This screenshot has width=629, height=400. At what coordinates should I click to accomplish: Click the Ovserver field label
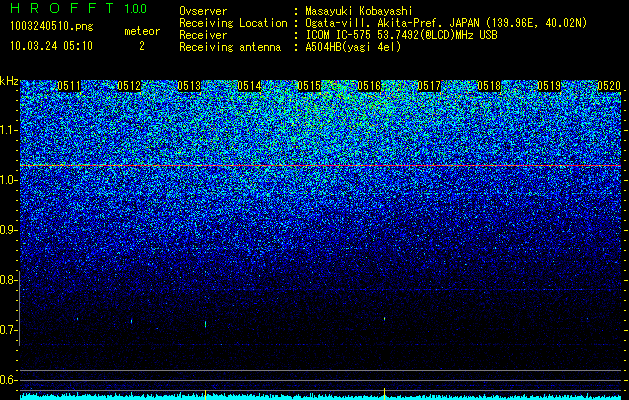[x=203, y=11]
